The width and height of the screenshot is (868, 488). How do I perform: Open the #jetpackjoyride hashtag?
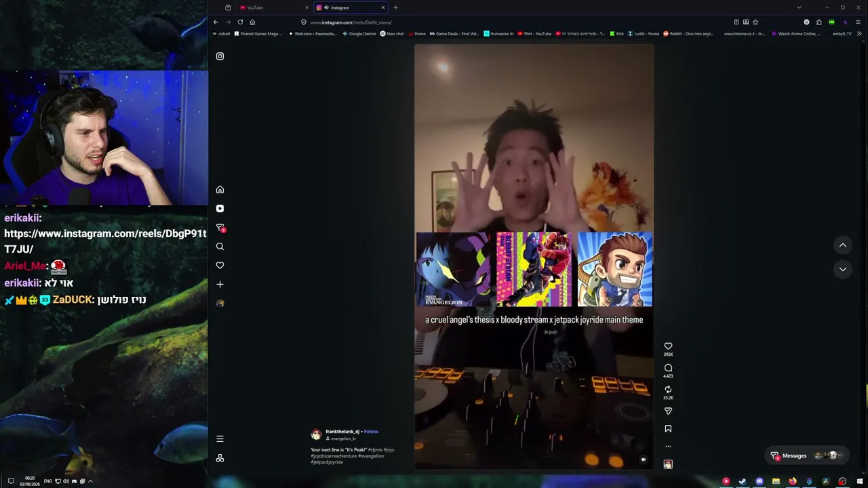point(327,462)
